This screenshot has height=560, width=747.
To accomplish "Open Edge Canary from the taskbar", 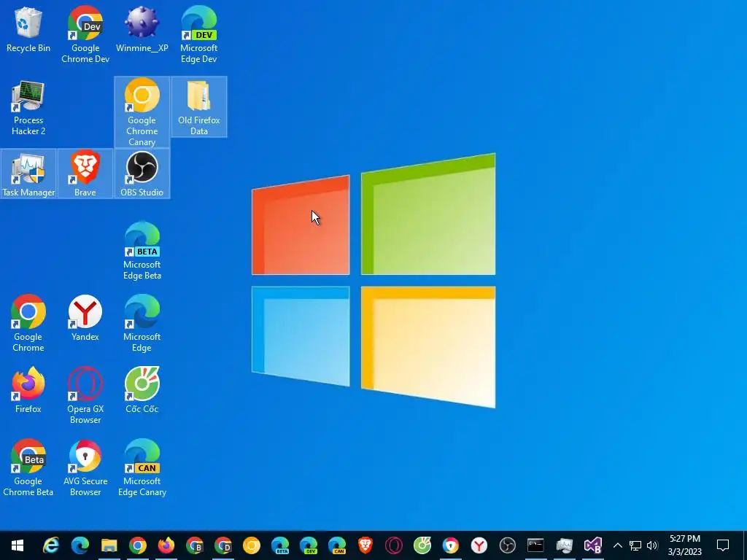I will pyautogui.click(x=337, y=545).
